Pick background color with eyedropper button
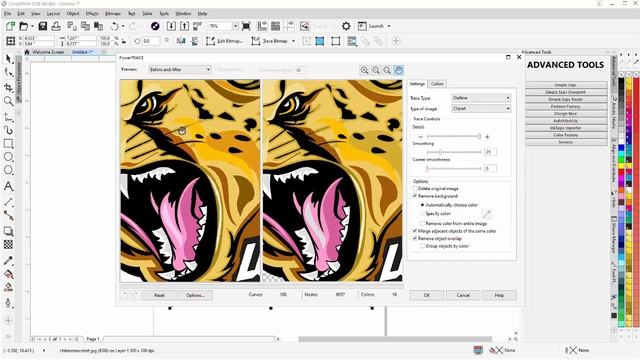The height and width of the screenshot is (360, 640). (487, 213)
